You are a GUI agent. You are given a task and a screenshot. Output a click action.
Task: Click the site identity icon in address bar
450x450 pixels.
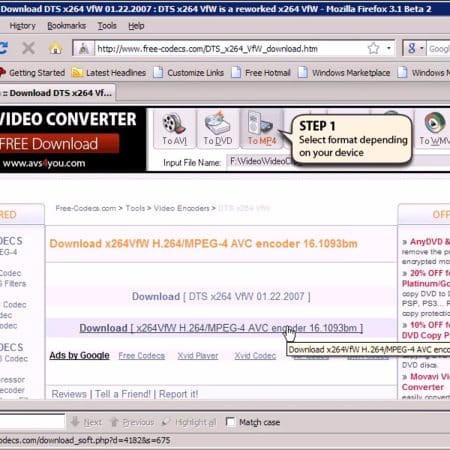(84, 49)
